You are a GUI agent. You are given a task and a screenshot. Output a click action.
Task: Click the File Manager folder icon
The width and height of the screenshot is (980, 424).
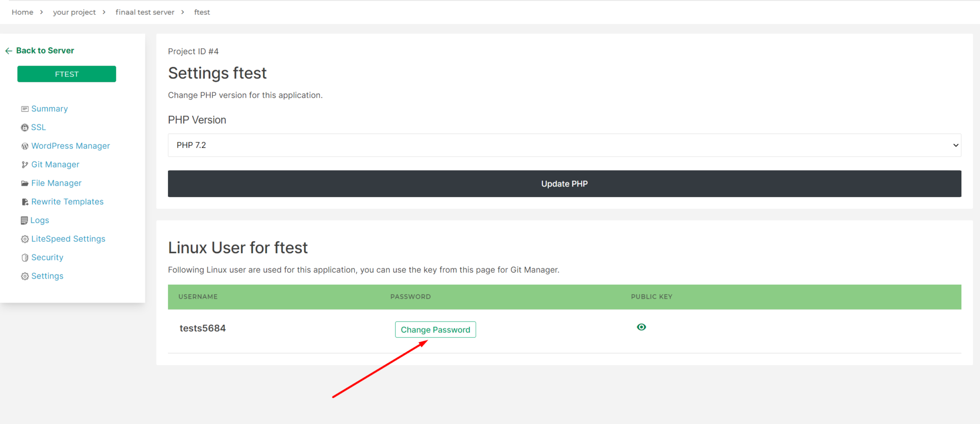click(x=25, y=183)
